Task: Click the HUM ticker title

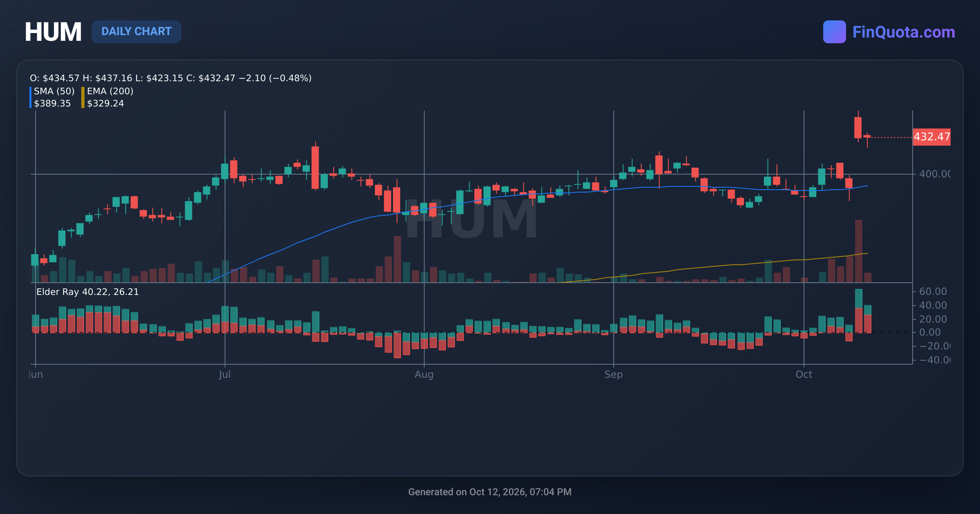Action: point(53,32)
